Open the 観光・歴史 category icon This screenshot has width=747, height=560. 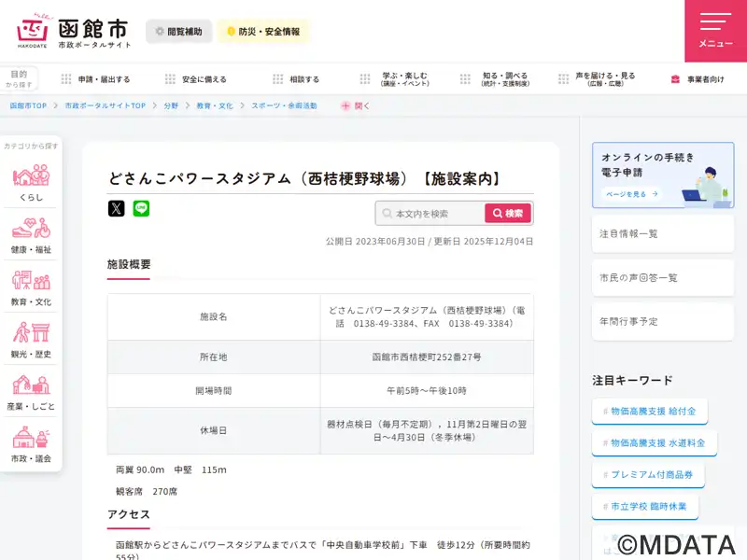[x=31, y=340]
